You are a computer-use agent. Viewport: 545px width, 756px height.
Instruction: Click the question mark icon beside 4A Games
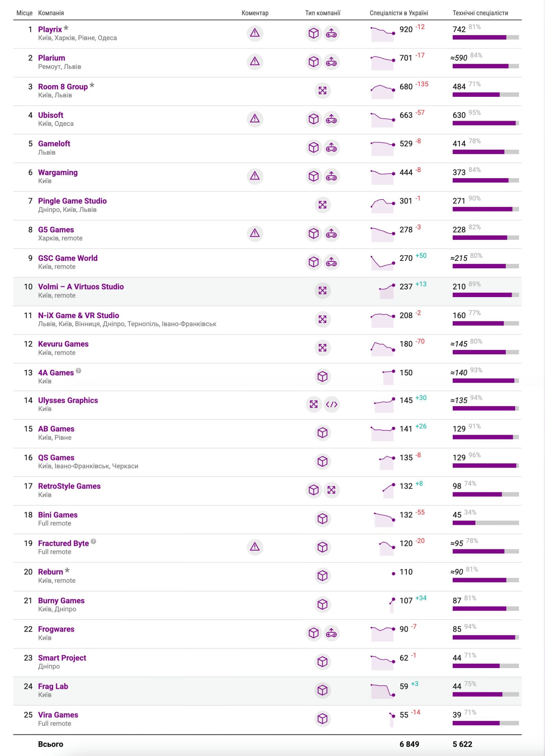pyautogui.click(x=78, y=370)
